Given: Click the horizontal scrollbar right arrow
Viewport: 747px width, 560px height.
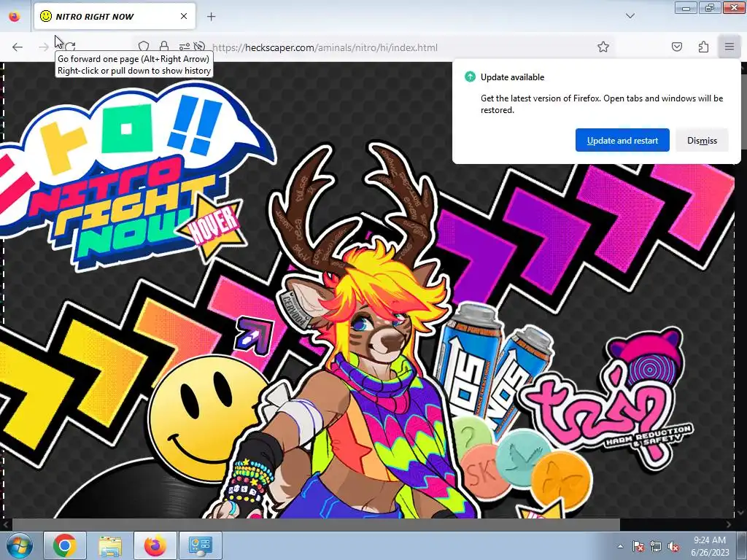Looking at the screenshot, I should click(x=729, y=524).
